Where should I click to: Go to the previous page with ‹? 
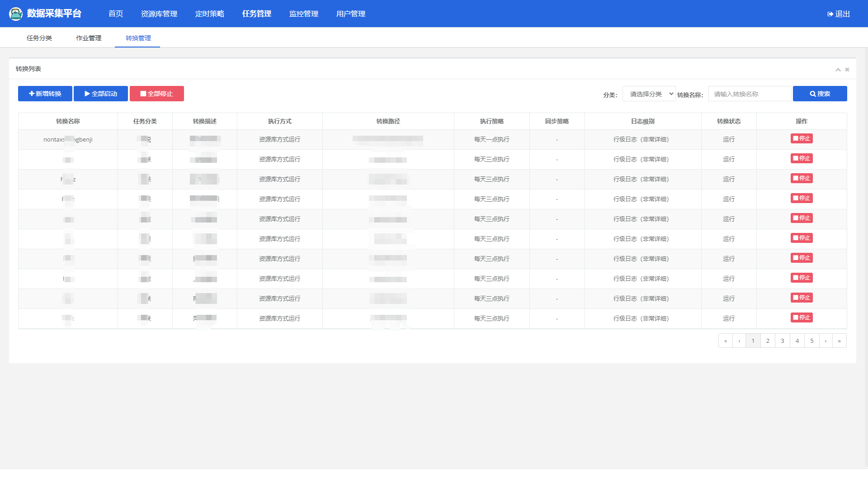739,341
